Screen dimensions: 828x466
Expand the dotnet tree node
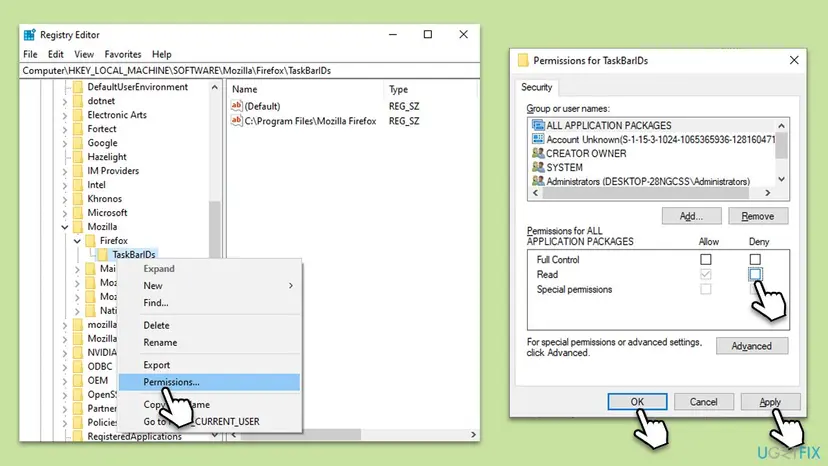[65, 101]
